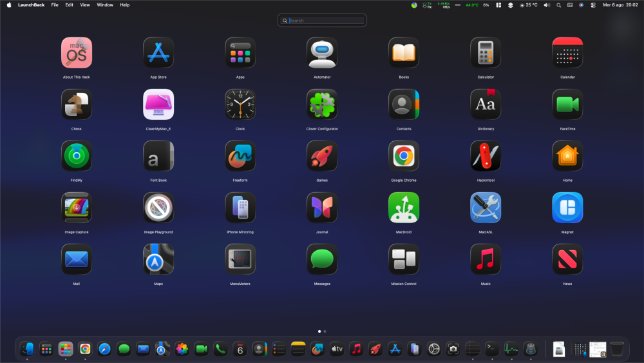644x363 pixels.
Task: Launch Google Chrome from the grid
Action: pyautogui.click(x=404, y=156)
